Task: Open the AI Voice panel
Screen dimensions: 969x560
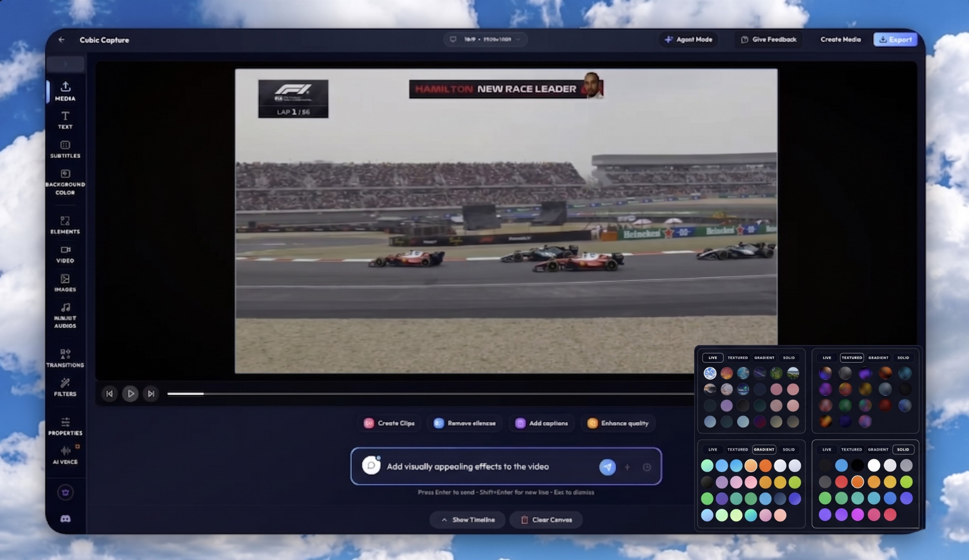Action: click(65, 455)
